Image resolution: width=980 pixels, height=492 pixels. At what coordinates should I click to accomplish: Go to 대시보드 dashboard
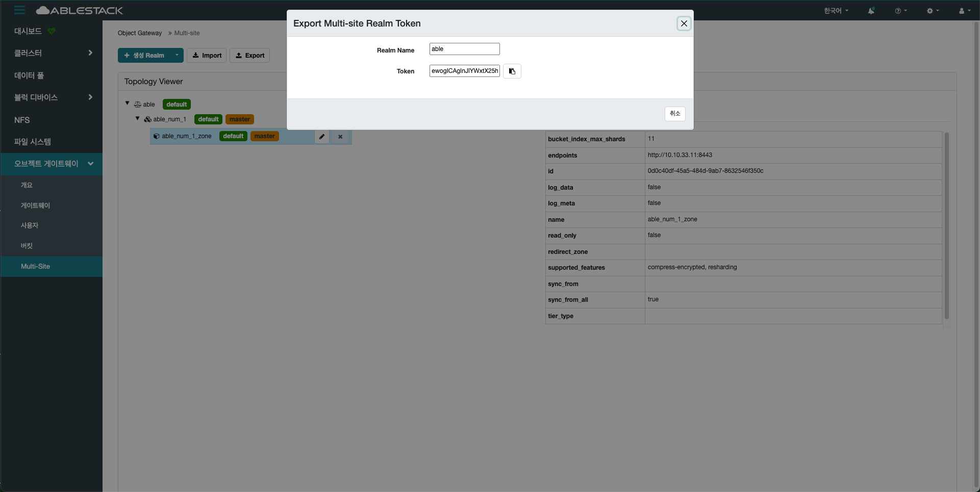click(28, 31)
